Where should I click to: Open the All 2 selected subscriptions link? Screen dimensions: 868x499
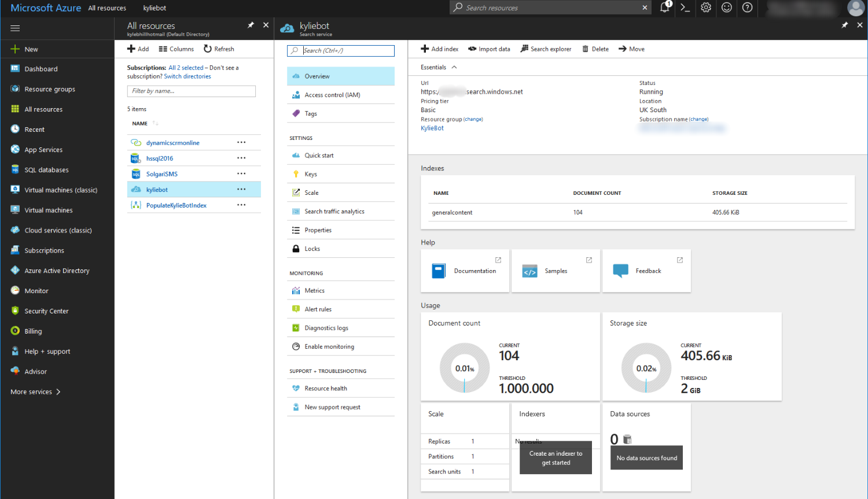coord(186,68)
